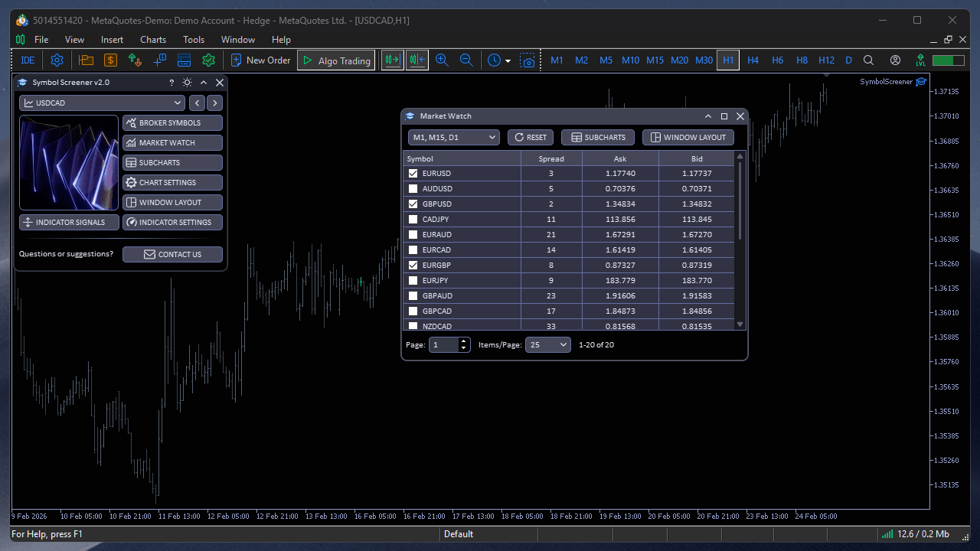Click the zoom in magnifier icon
Viewport: 980px width, 551px height.
(x=442, y=60)
